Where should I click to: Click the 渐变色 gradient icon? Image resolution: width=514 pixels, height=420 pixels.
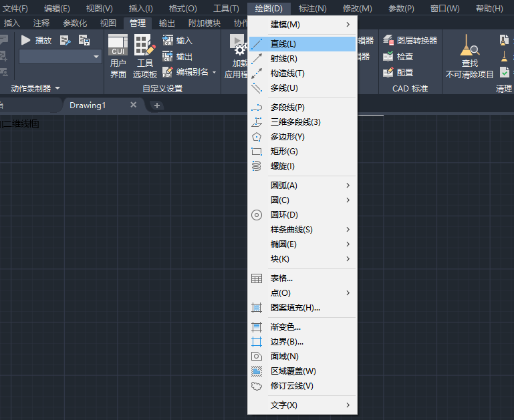click(x=257, y=327)
